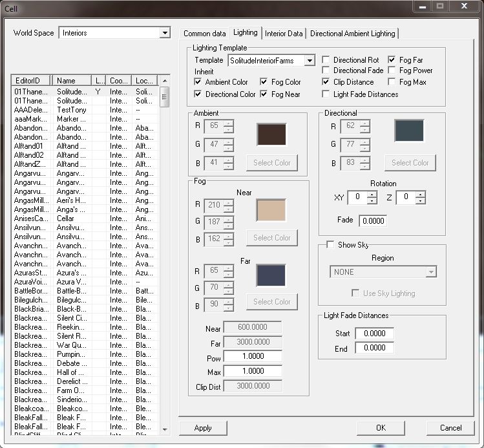484x448 pixels.
Task: Open the Interior Data tab
Action: pyautogui.click(x=284, y=34)
